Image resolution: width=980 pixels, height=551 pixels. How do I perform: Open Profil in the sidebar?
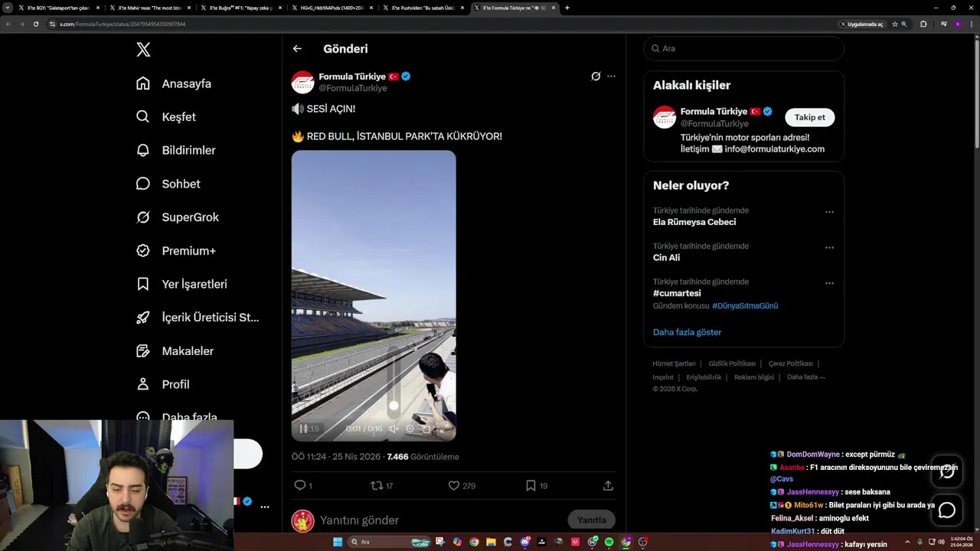[162, 384]
